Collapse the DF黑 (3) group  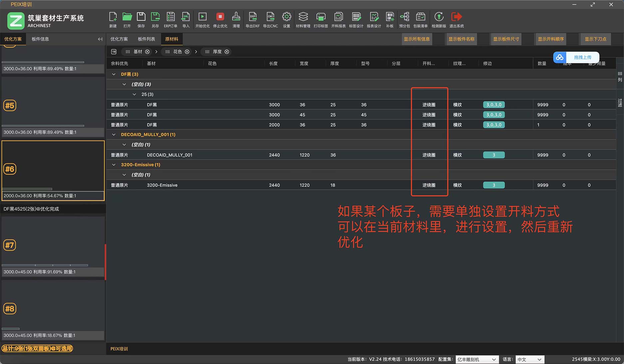[x=114, y=74]
